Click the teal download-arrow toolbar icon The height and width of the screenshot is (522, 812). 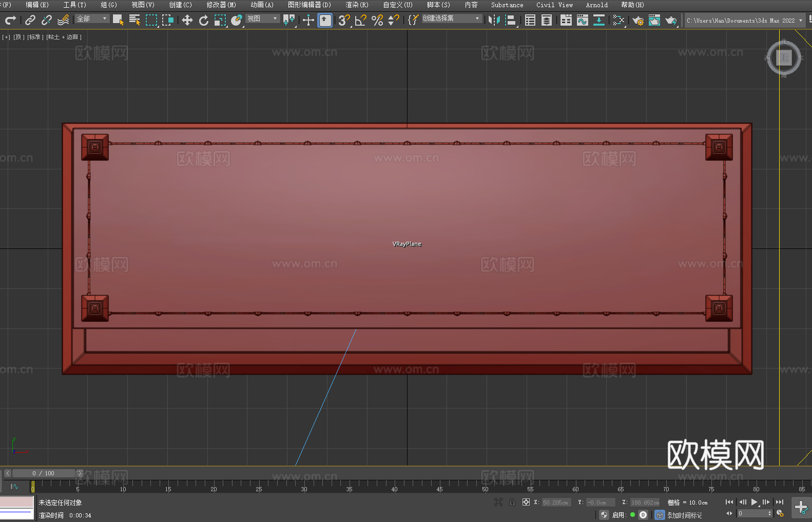point(599,20)
